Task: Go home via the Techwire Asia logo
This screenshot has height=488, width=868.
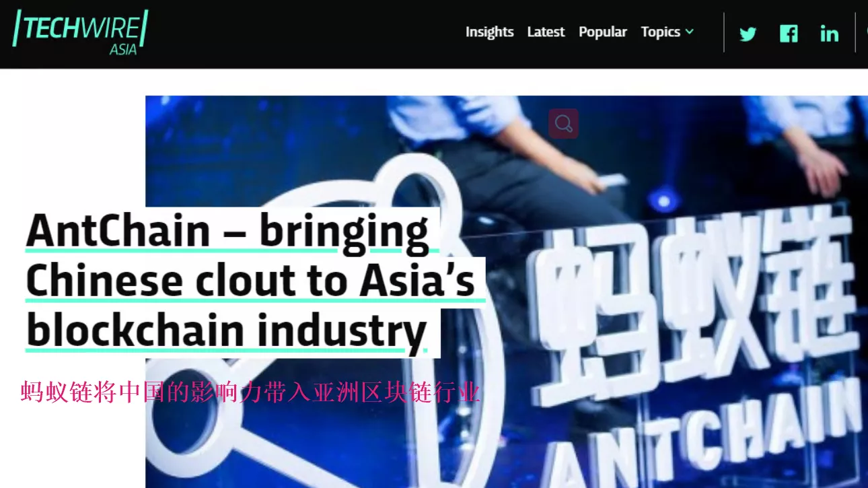Action: point(80,32)
